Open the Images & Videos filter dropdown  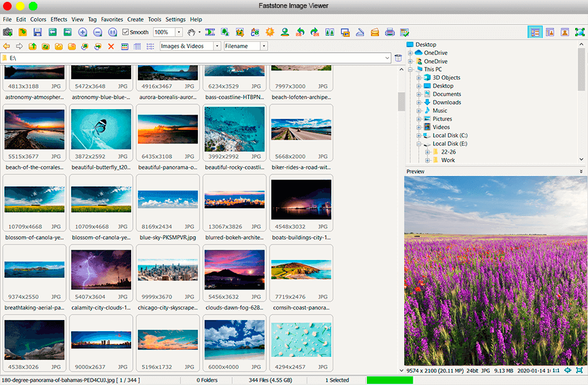[217, 46]
